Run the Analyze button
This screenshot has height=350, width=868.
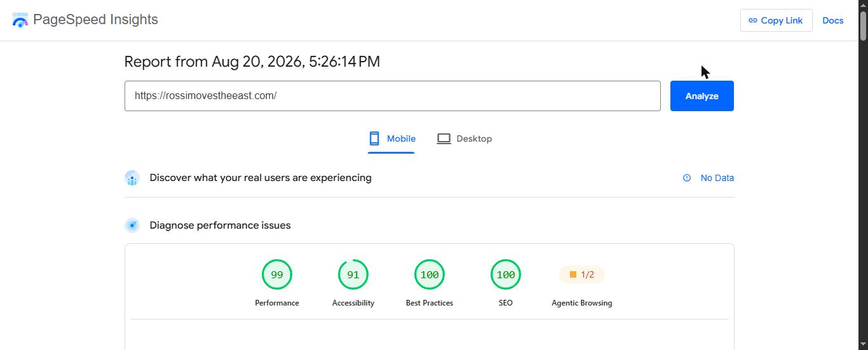coord(702,96)
